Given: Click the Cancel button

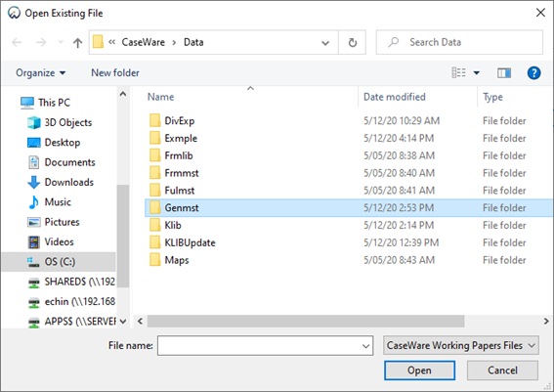Looking at the screenshot, I should [502, 370].
